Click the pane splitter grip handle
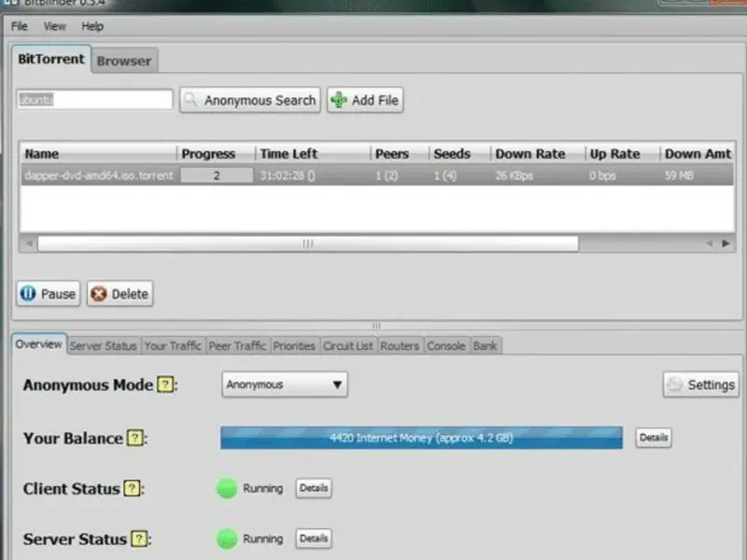 click(376, 326)
